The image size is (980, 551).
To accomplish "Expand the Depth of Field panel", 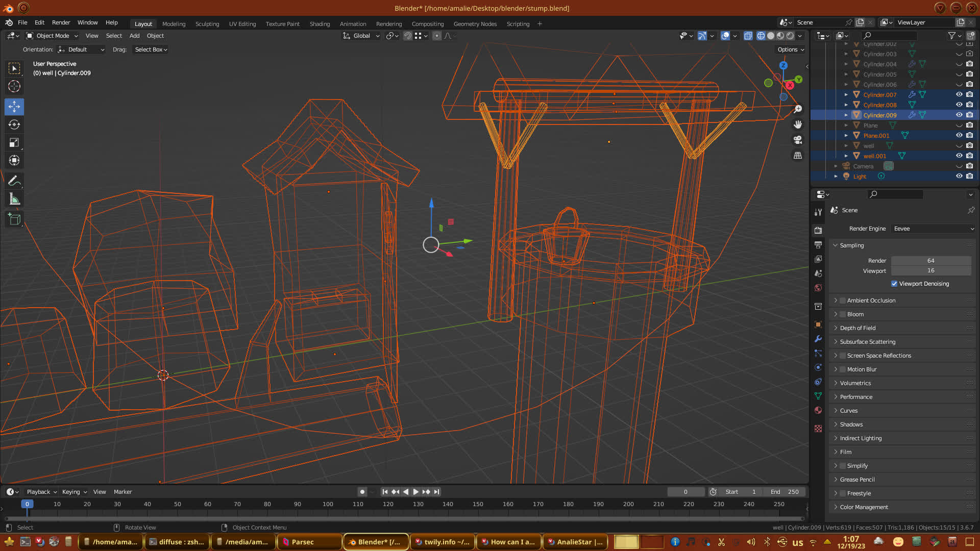I will [x=857, y=328].
